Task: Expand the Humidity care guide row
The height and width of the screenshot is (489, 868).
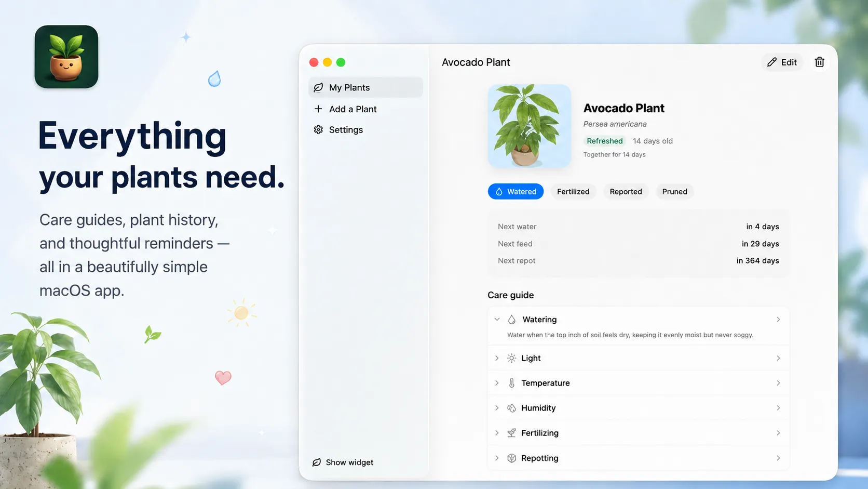Action: (x=497, y=408)
